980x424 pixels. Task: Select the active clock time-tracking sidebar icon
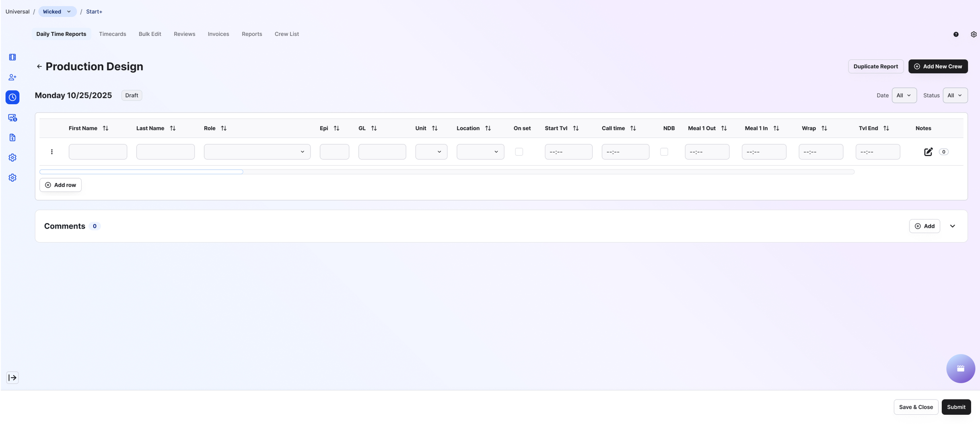coord(12,97)
